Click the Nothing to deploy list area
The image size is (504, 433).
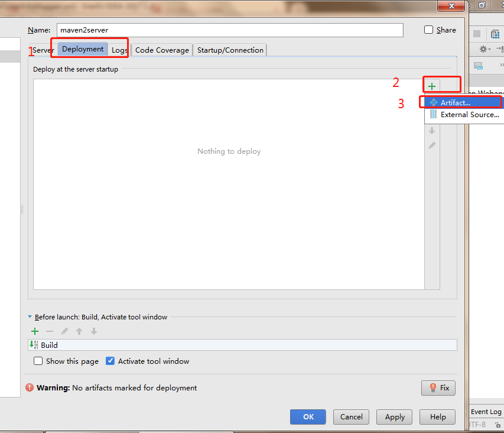229,184
